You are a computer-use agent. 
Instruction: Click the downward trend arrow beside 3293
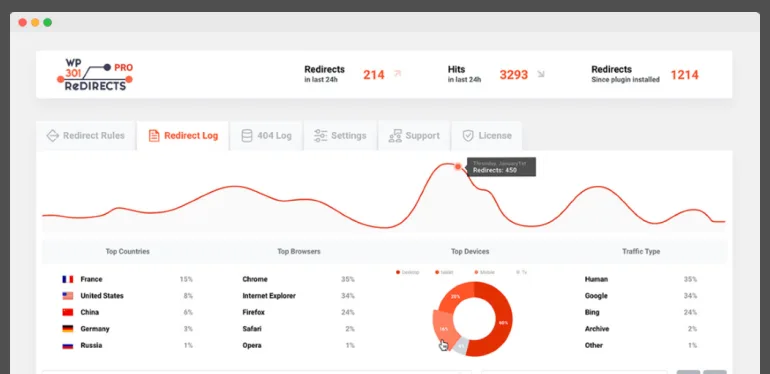point(541,74)
